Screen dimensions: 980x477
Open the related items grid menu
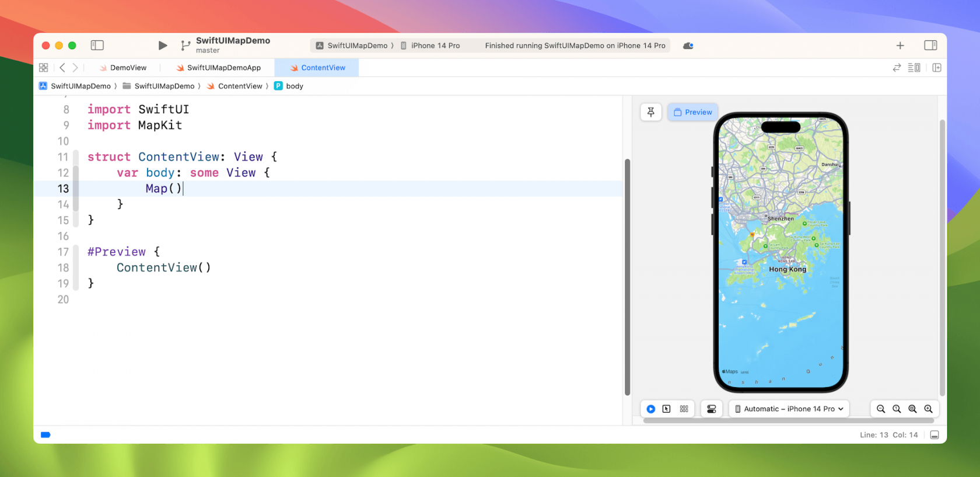coord(43,68)
